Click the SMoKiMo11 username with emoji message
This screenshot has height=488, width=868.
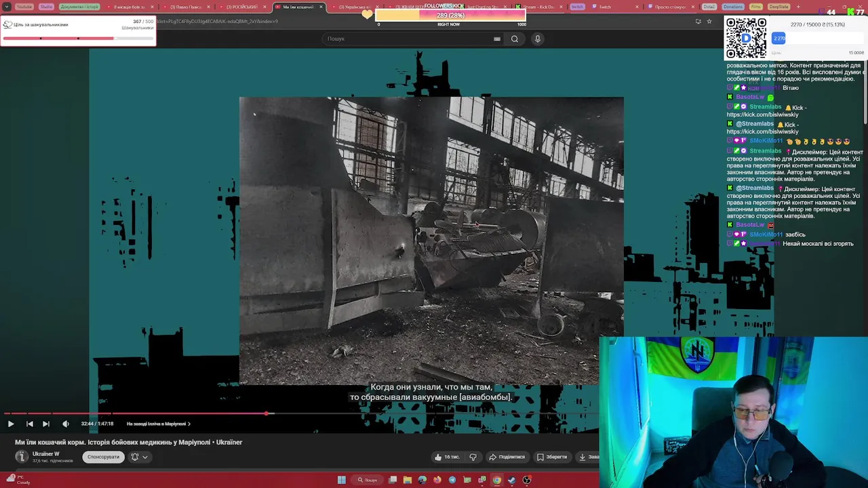pyautogui.click(x=765, y=141)
